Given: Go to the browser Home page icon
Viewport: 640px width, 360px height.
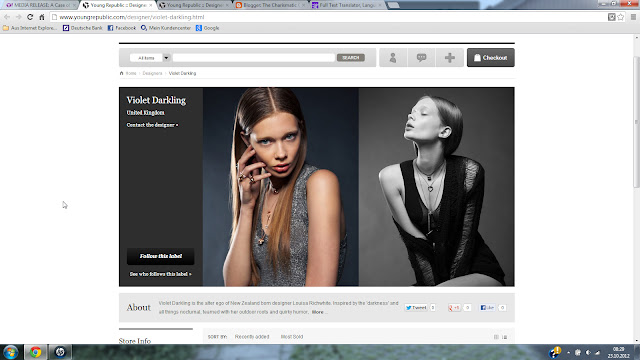Looking at the screenshot, I should [x=42, y=17].
